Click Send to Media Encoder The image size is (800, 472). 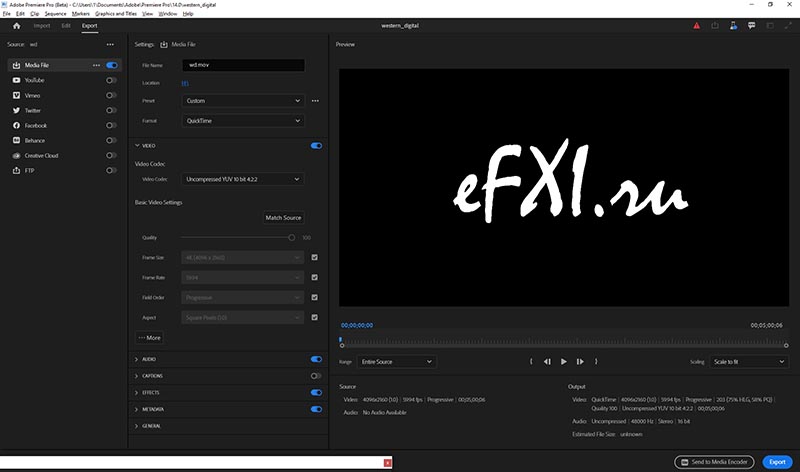tap(714, 462)
